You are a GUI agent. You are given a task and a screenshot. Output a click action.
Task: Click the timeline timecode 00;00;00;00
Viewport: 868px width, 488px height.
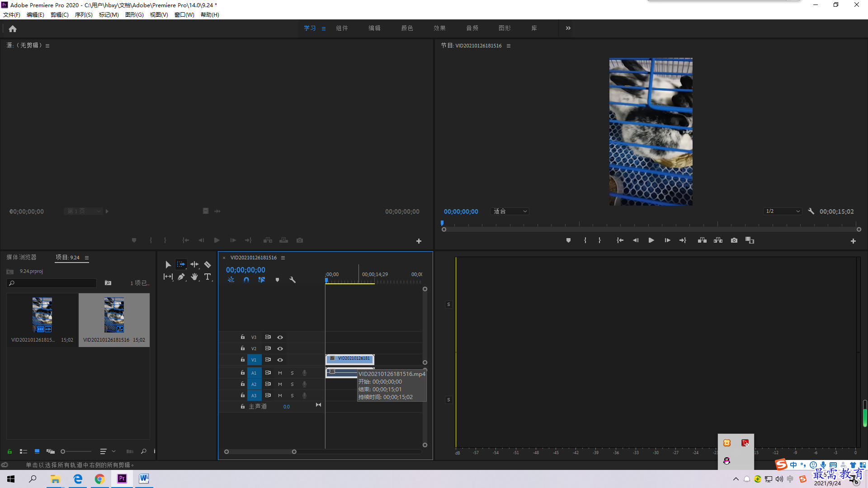245,270
